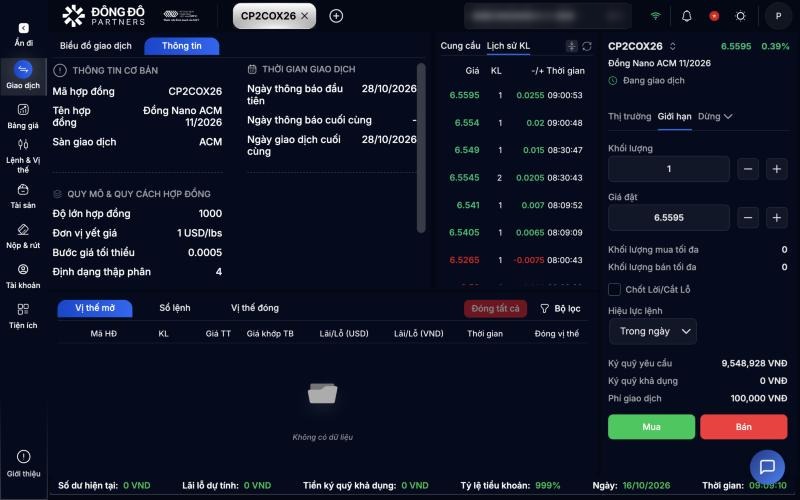The width and height of the screenshot is (800, 500).
Task: Open Sổ lệnh tab
Action: click(x=174, y=308)
